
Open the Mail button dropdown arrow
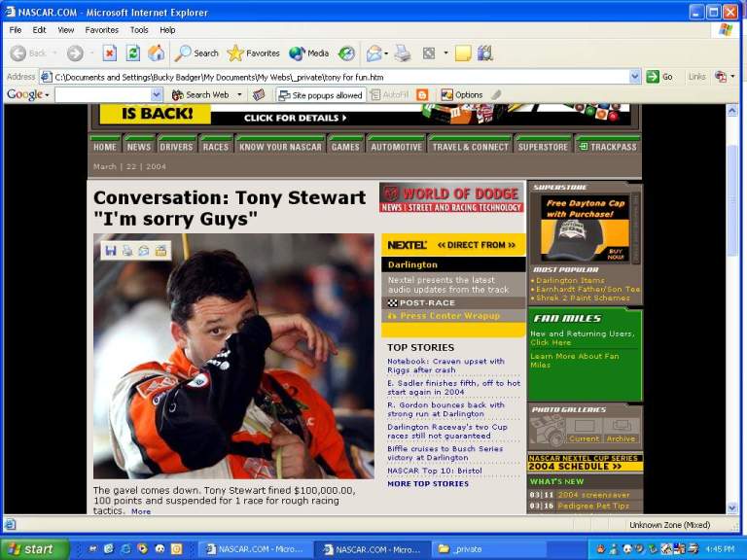point(386,53)
